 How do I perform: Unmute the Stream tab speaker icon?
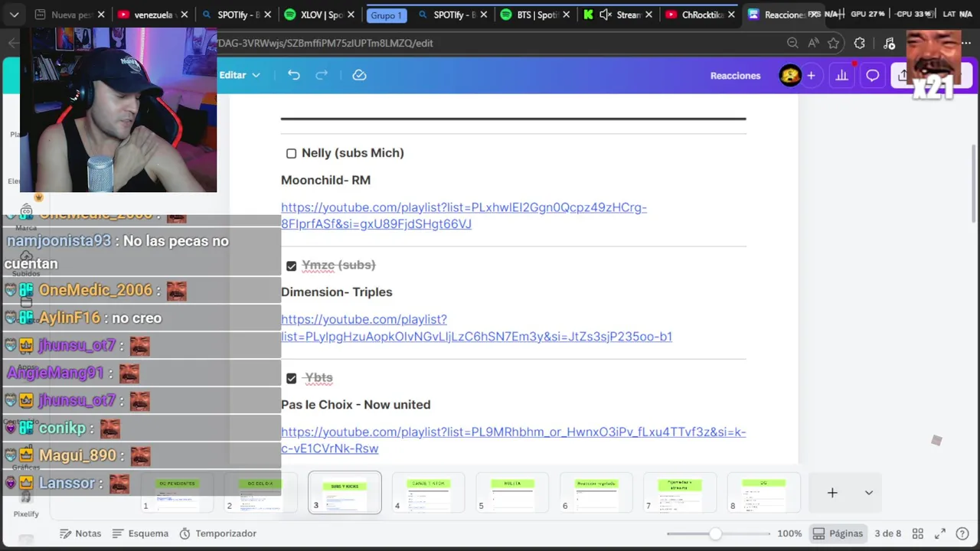coord(606,15)
